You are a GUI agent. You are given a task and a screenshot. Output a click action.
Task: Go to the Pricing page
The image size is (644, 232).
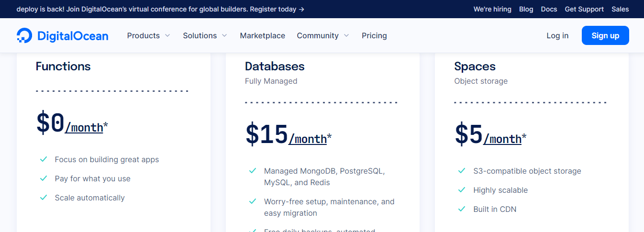[374, 35]
